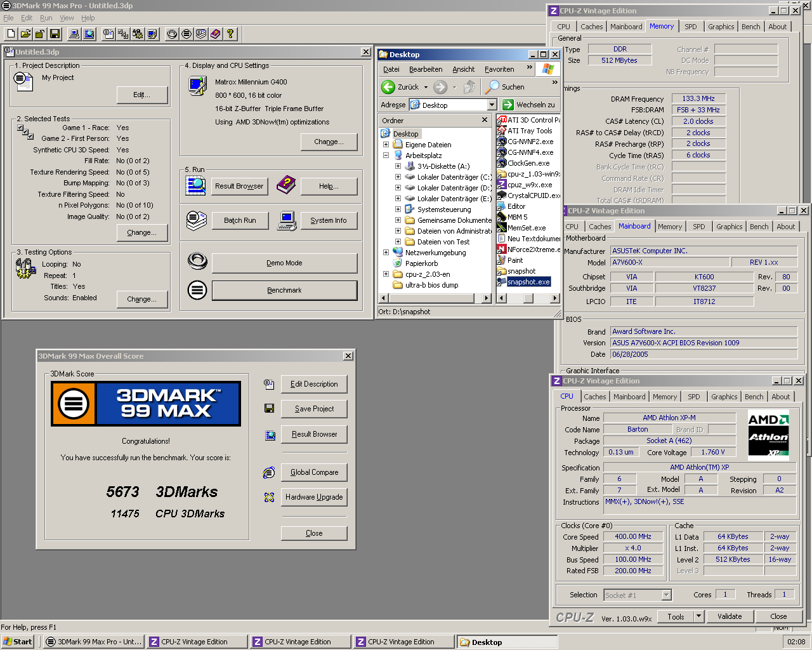
Task: Click the Demo Mode ring icon beside its button
Action: click(x=197, y=260)
